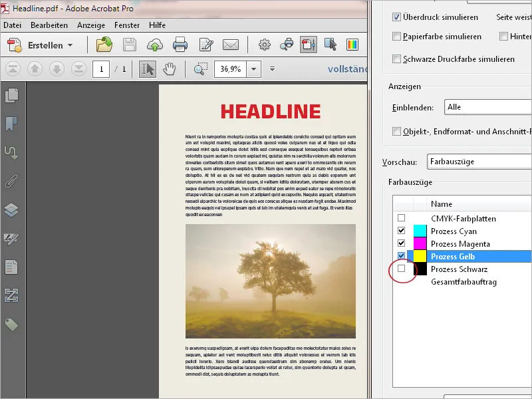Open destinations hook icon in sidebar

(x=11, y=153)
